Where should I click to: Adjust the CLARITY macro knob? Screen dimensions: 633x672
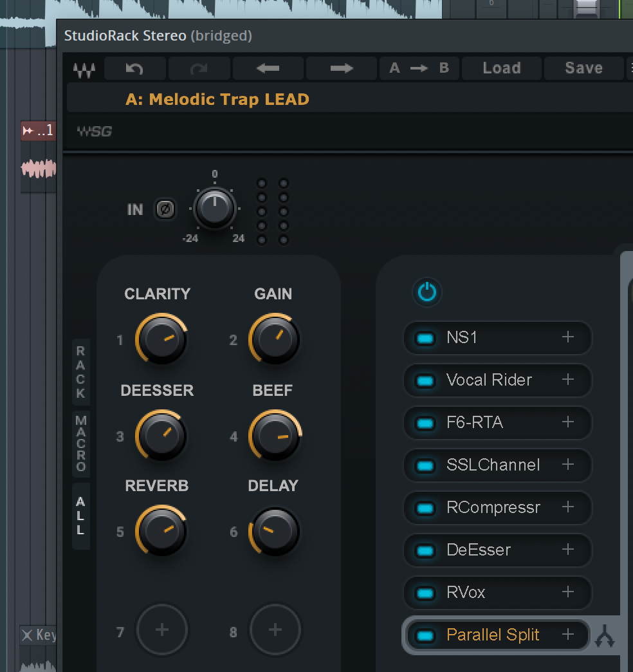click(161, 339)
